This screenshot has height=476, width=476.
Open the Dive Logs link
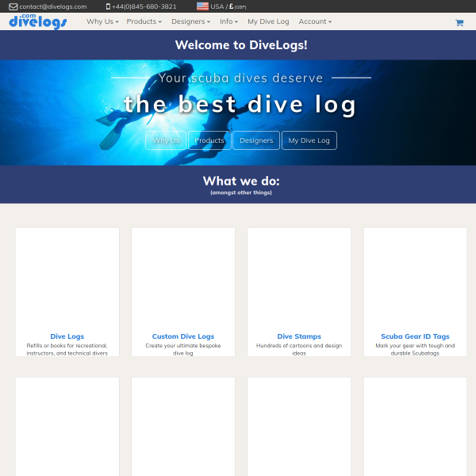click(x=67, y=336)
